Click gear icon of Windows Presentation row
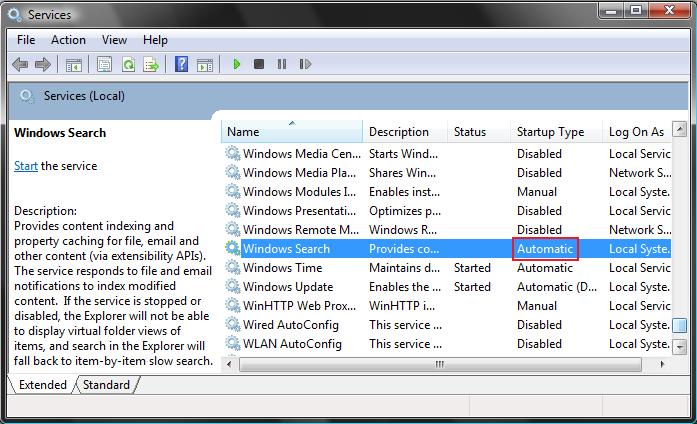The width and height of the screenshot is (697, 424). pyautogui.click(x=232, y=211)
